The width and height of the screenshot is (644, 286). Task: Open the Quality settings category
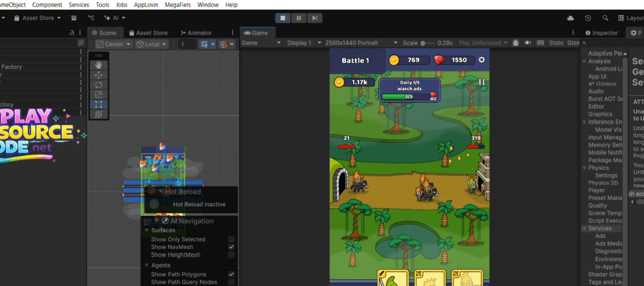pyautogui.click(x=597, y=205)
